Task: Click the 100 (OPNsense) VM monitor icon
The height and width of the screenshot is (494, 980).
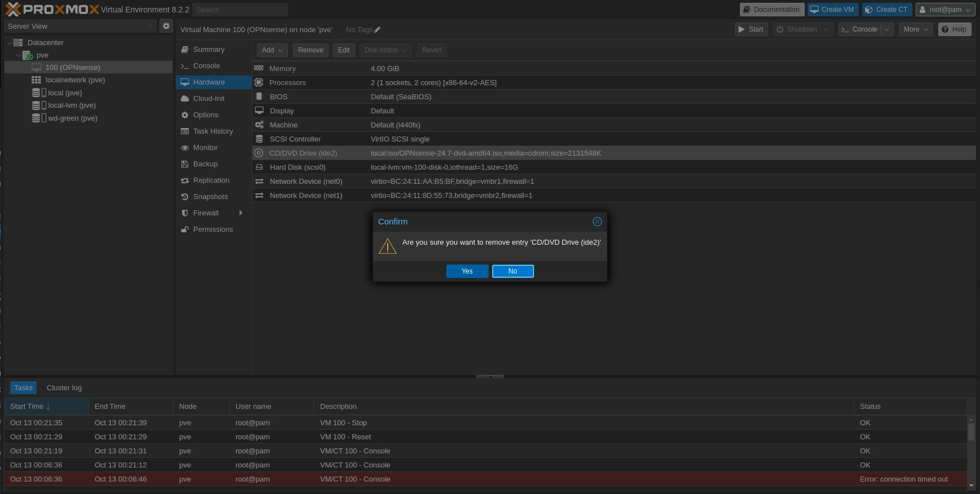Action: (37, 67)
